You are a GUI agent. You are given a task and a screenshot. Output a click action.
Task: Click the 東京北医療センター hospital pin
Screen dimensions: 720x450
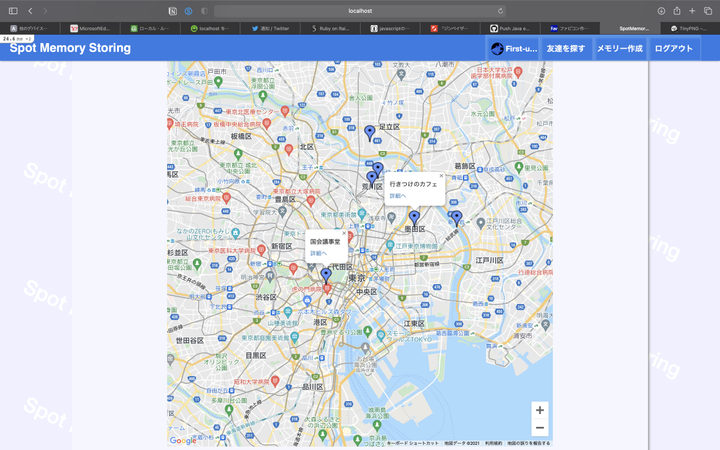(x=285, y=111)
